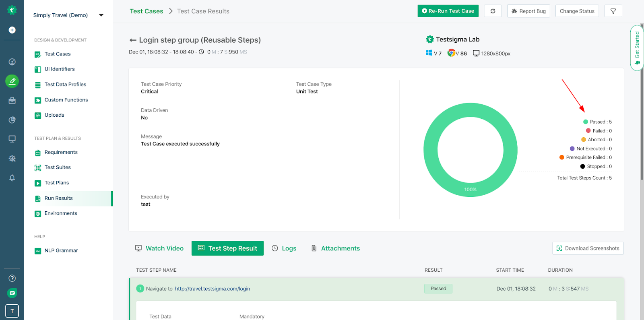Viewport: 644px width, 320px height.
Task: Click the Testsigma logo icon
Action: 12,10
